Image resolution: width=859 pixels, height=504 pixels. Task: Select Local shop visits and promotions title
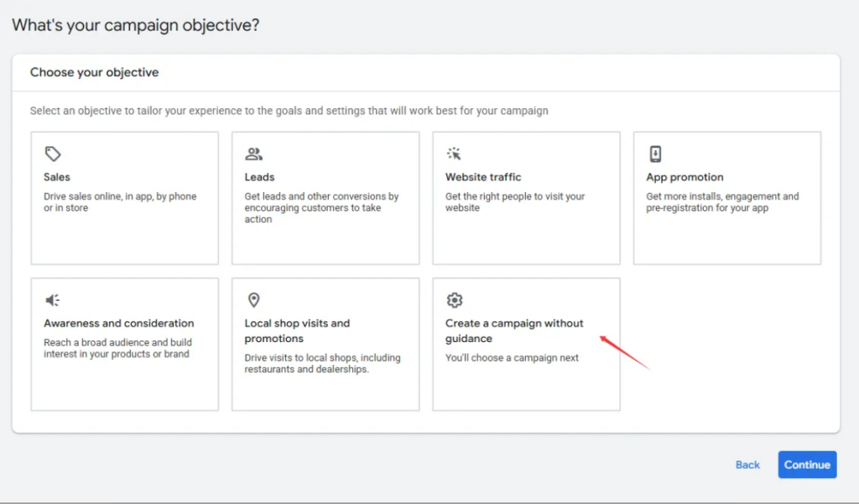coord(297,330)
